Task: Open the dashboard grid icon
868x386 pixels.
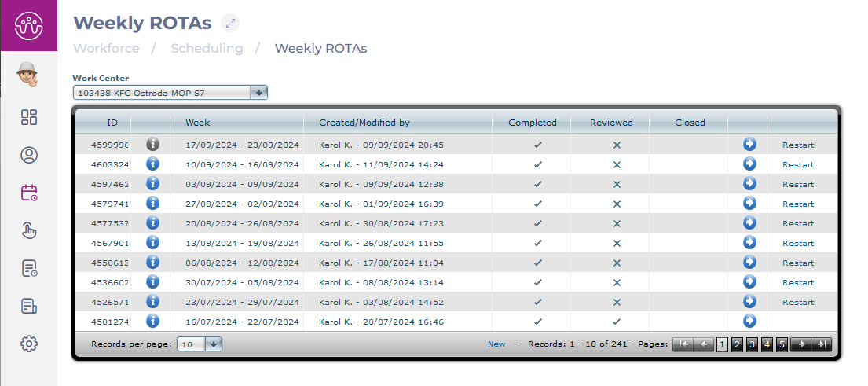Action: pos(29,118)
